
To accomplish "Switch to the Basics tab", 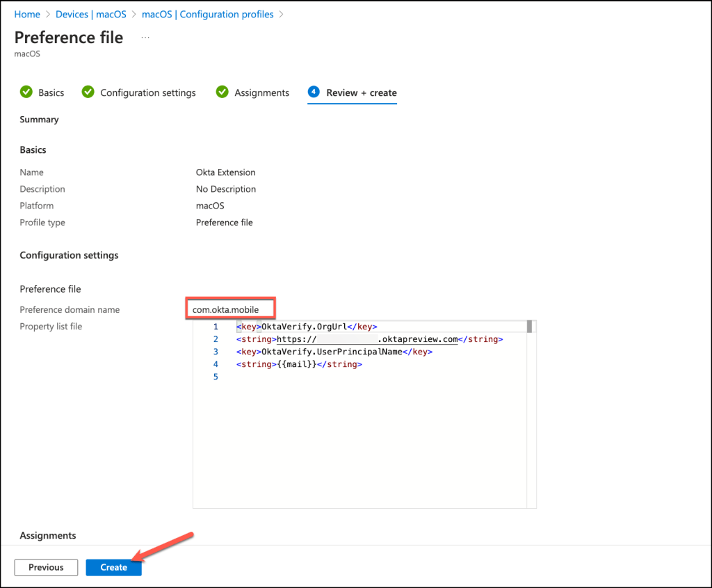I will [x=51, y=92].
